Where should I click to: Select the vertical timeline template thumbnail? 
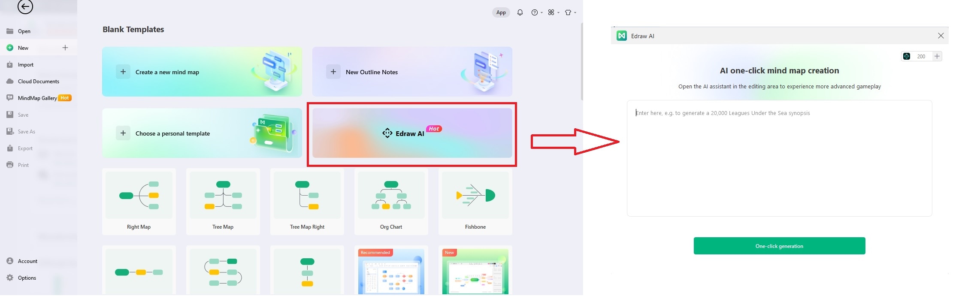[x=307, y=271]
